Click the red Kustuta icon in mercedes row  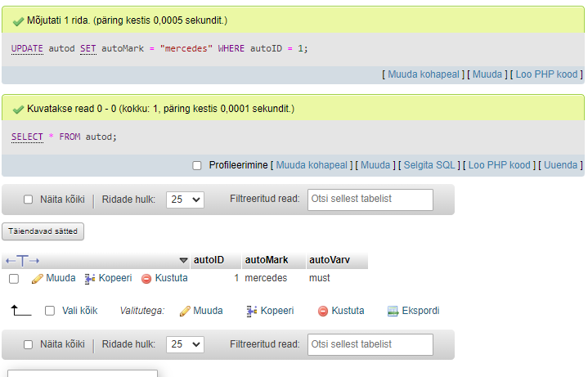coord(146,279)
